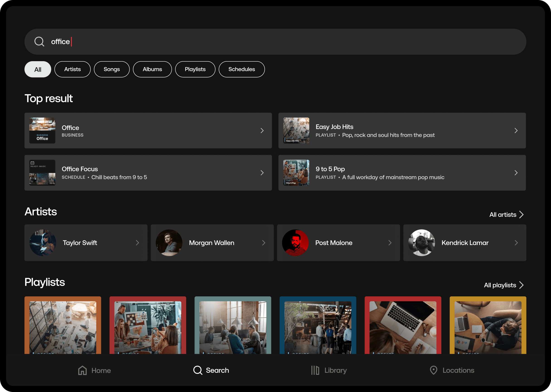Expand Office business result with chevron
The height and width of the screenshot is (392, 551).
(262, 131)
